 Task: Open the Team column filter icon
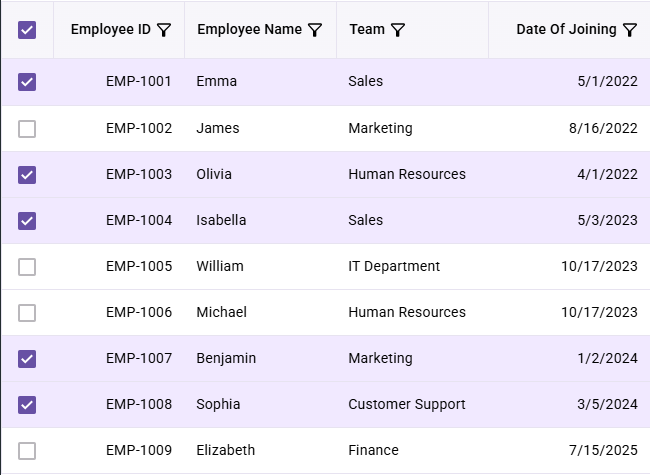[x=398, y=30]
